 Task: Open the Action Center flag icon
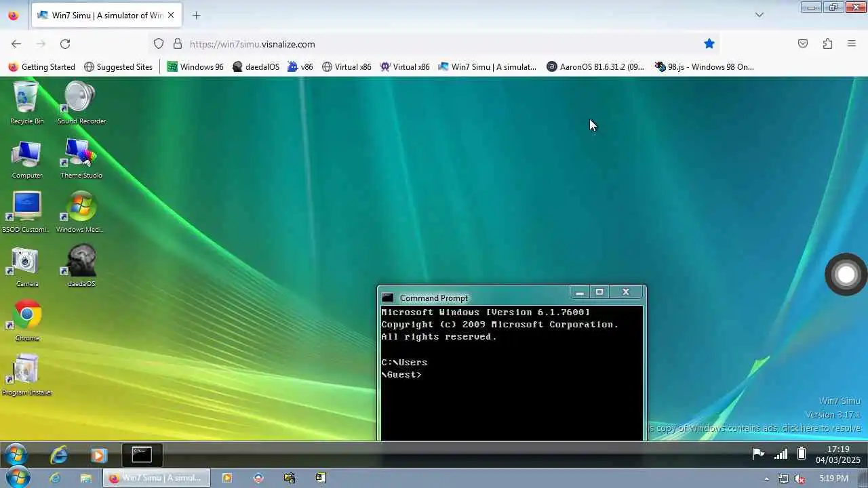pos(758,454)
